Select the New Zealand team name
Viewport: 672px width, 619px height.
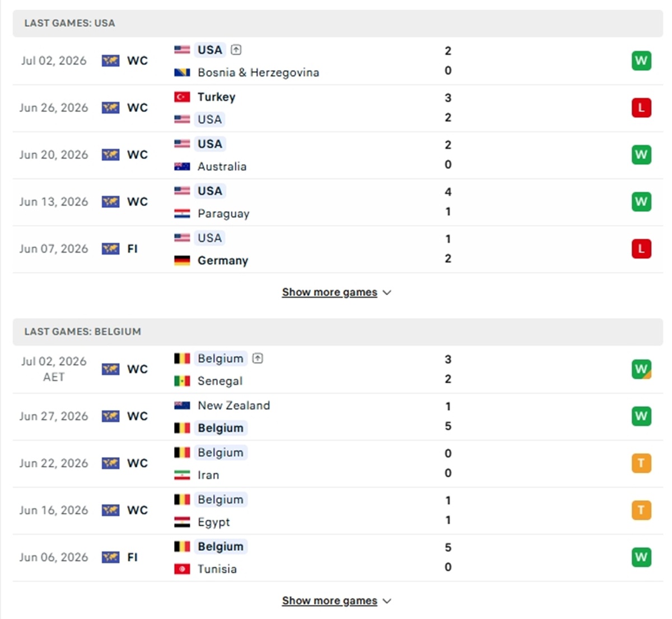click(234, 405)
